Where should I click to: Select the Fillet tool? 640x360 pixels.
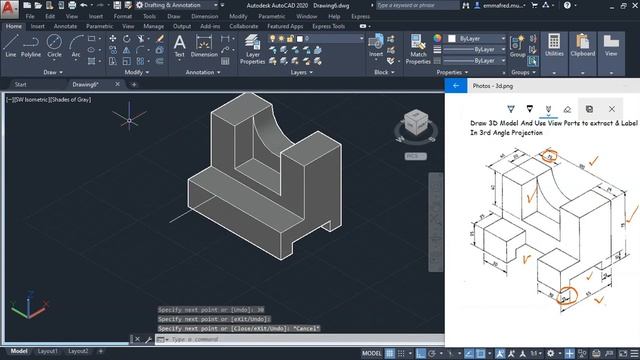(140, 50)
